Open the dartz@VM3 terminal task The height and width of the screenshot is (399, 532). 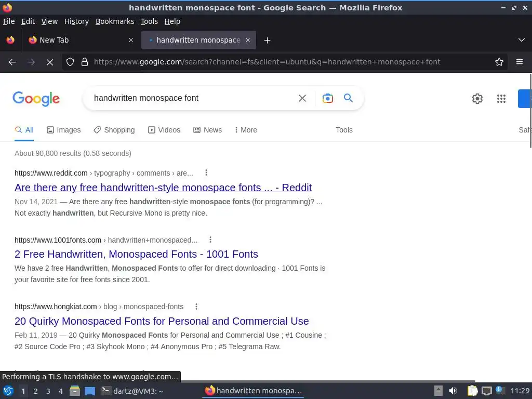pos(132,391)
